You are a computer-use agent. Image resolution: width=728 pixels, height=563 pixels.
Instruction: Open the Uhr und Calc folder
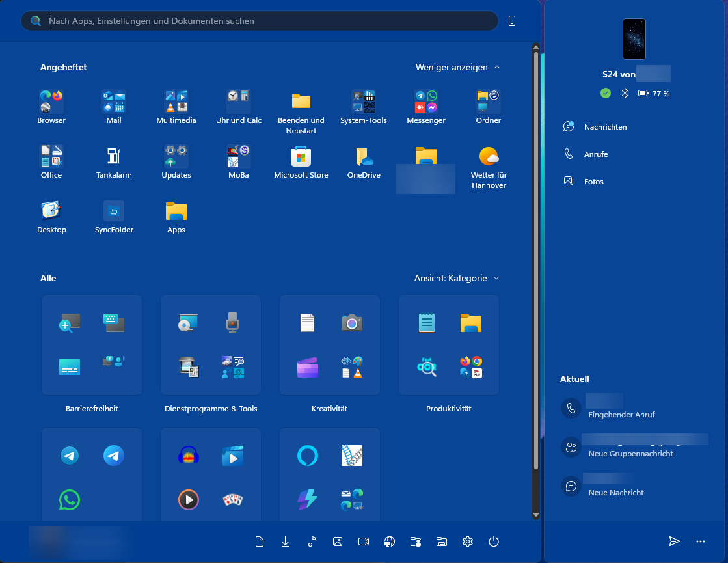click(239, 107)
